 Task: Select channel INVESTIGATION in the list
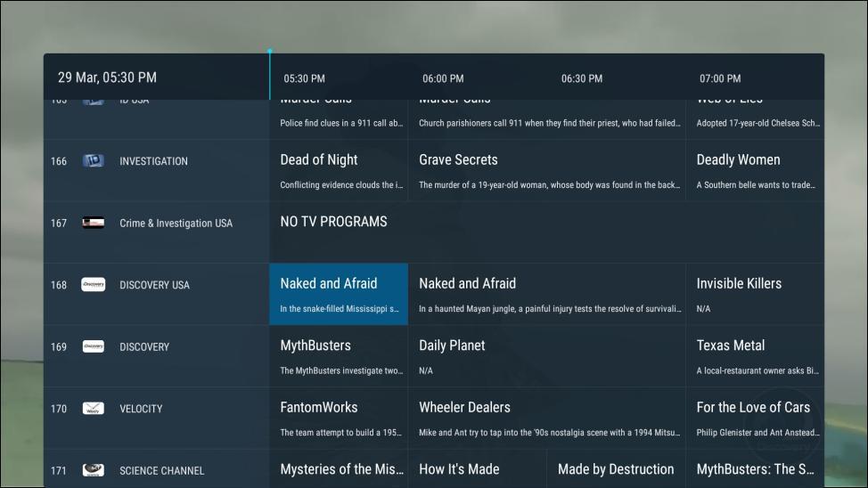153,161
